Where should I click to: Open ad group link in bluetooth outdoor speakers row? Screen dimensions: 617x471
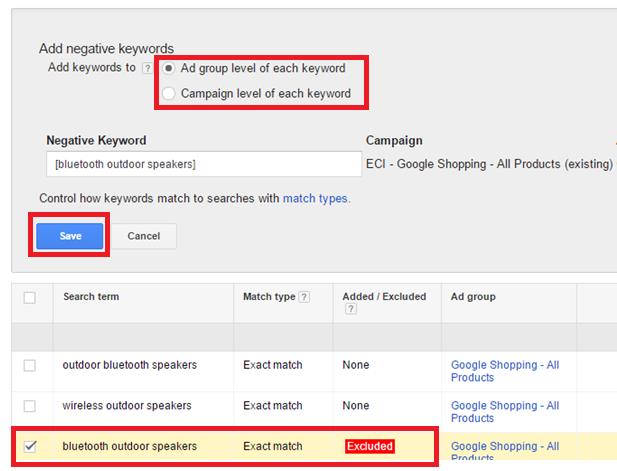coord(505,450)
